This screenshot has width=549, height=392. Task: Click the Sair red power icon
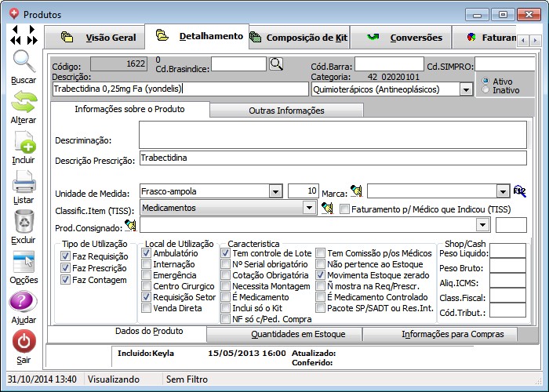pyautogui.click(x=24, y=342)
